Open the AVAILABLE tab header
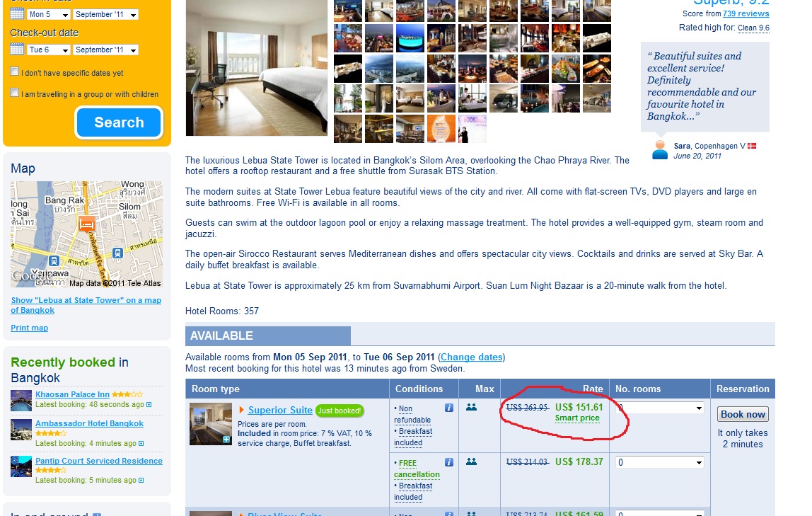812x516 pixels. [267, 336]
